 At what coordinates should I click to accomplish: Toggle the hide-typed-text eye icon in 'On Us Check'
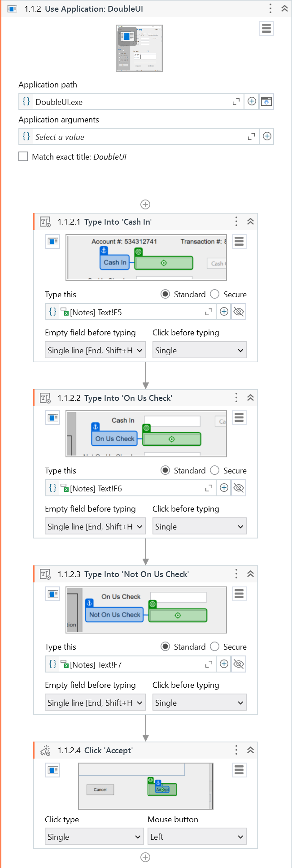pyautogui.click(x=238, y=488)
